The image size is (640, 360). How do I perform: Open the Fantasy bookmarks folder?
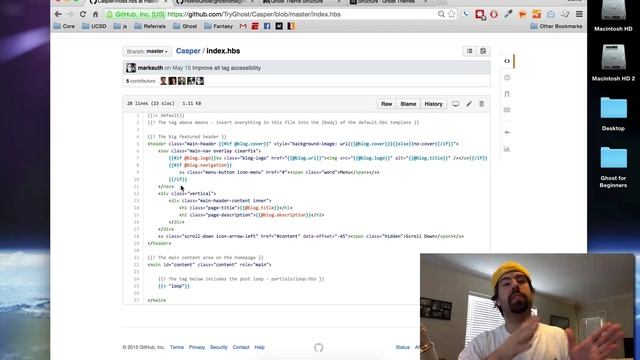[x=218, y=26]
